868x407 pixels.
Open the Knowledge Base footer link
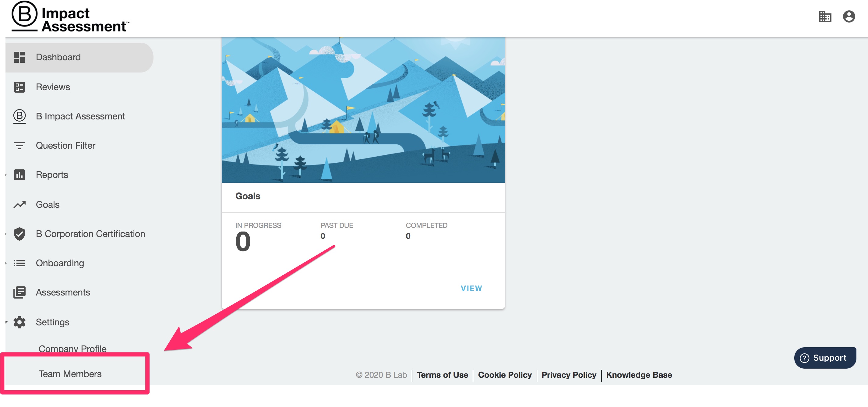[x=639, y=375]
